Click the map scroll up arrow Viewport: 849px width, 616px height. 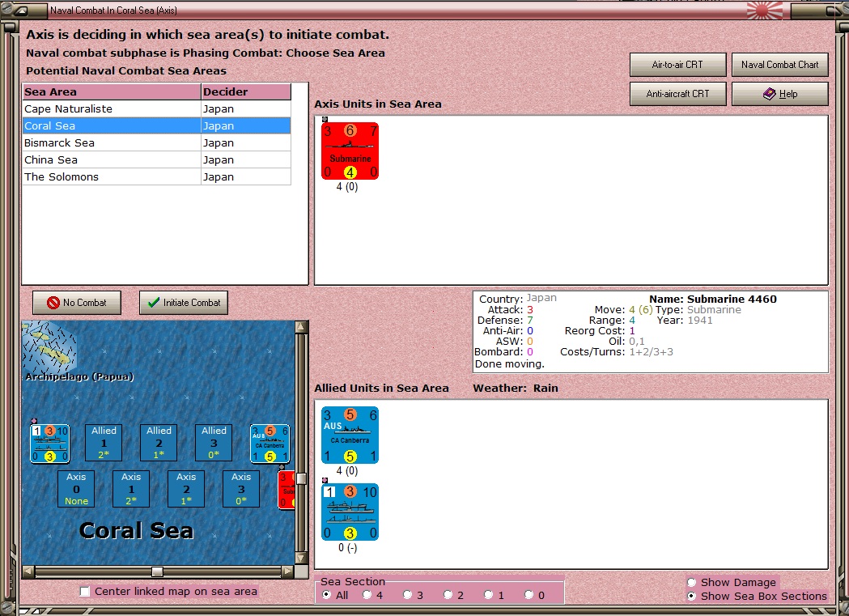(x=302, y=326)
